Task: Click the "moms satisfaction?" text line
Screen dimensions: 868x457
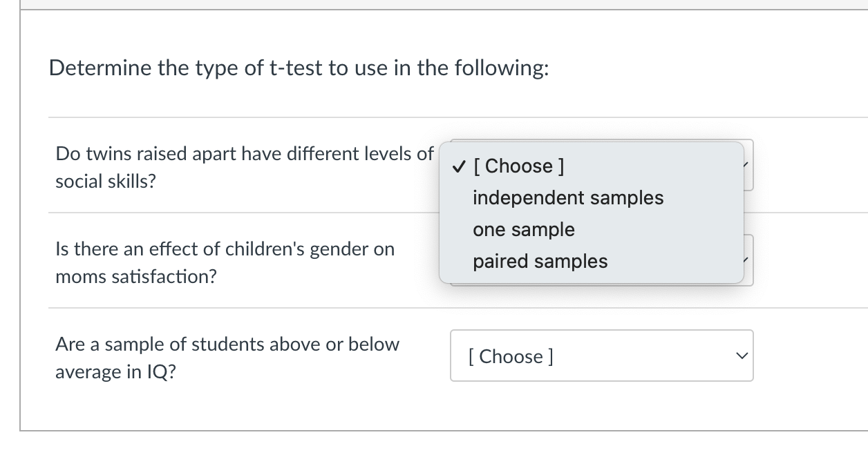Action: pyautogui.click(x=135, y=277)
